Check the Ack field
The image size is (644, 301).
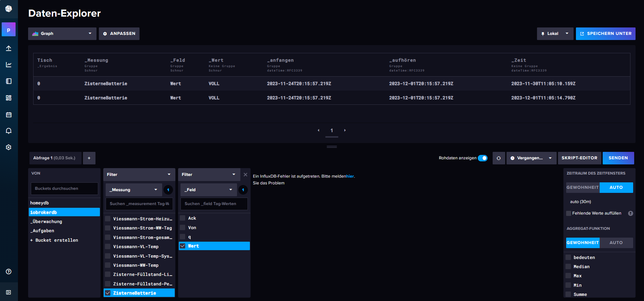point(183,218)
